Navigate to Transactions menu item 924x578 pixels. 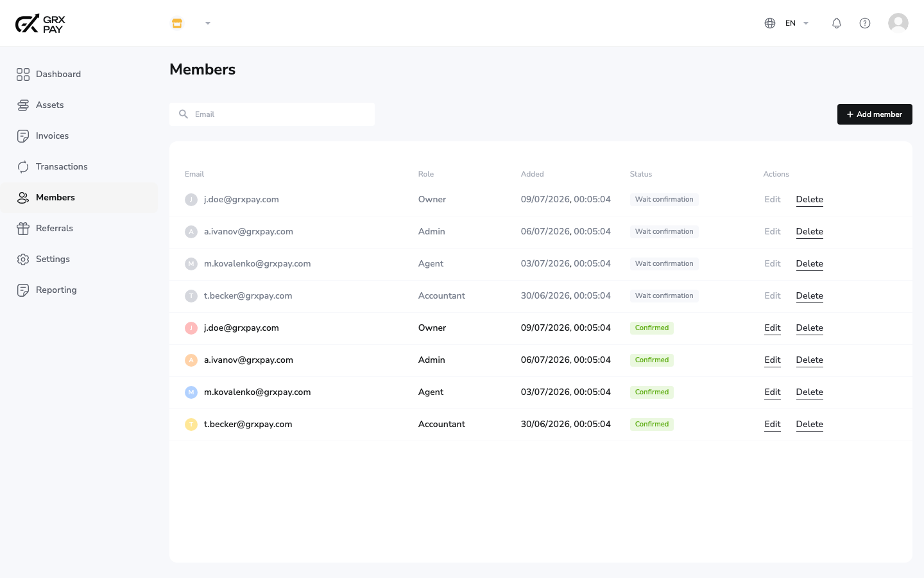coord(79,167)
